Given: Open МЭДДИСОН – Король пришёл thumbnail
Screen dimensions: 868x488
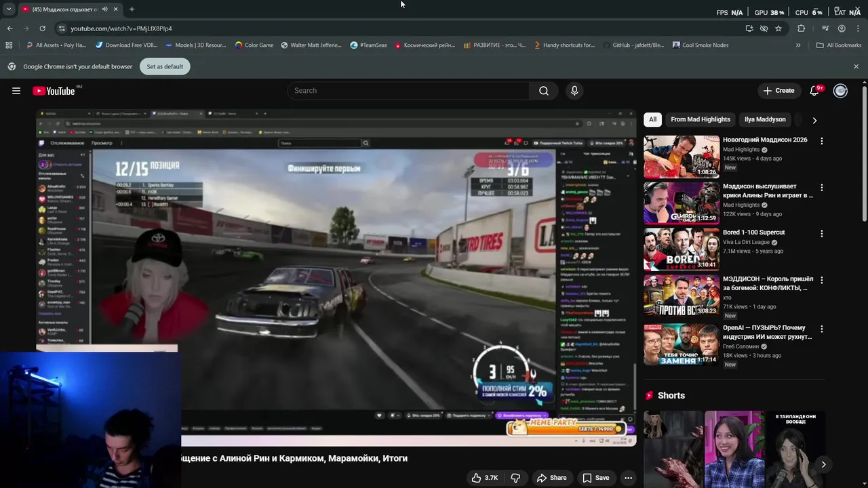Looking at the screenshot, I should [x=682, y=296].
